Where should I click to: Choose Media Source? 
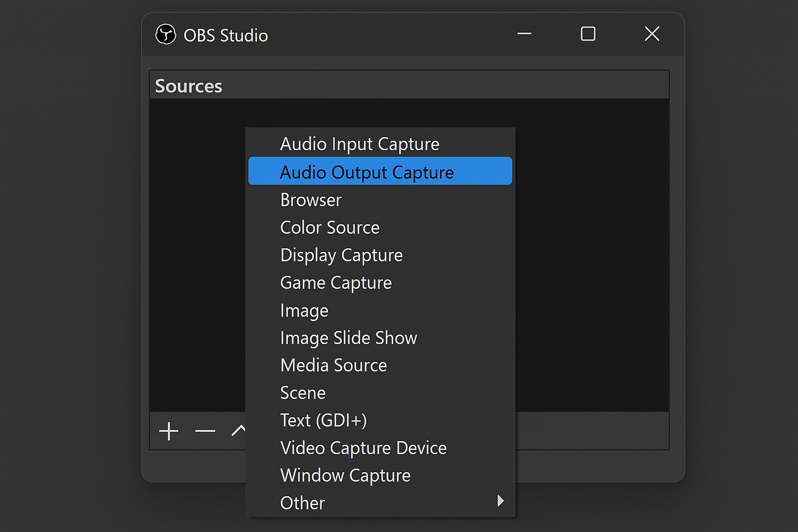tap(333, 365)
